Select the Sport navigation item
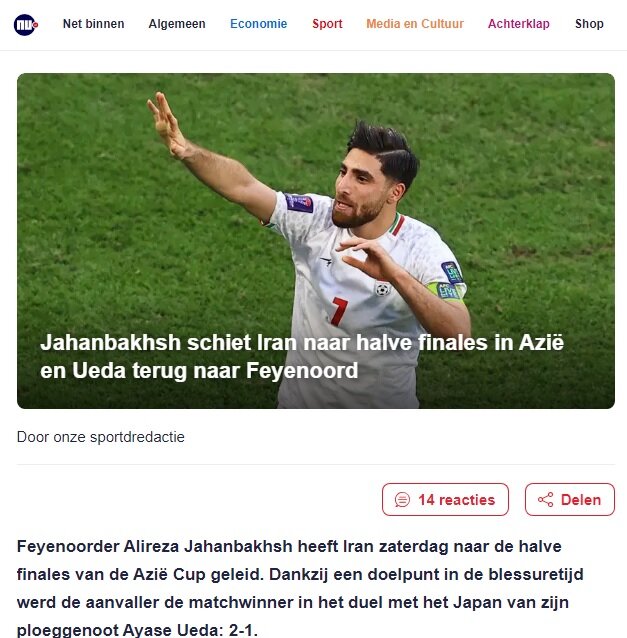The height and width of the screenshot is (638, 627). tap(327, 24)
